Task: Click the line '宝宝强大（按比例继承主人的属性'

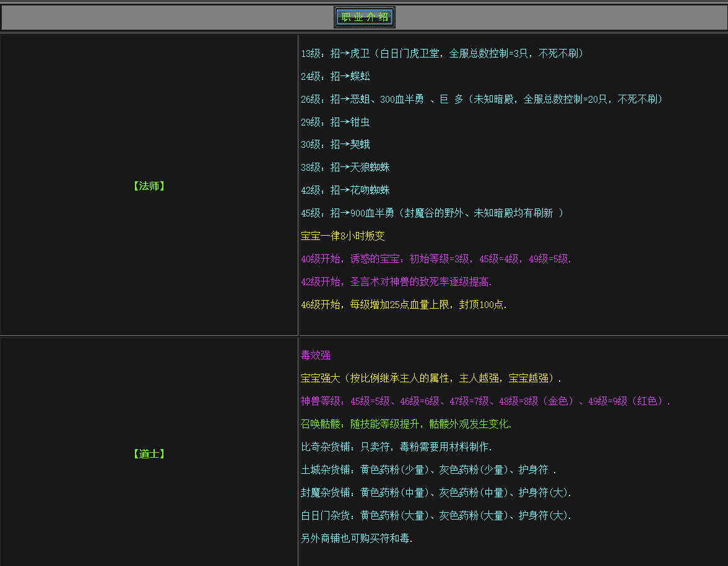Action: (x=431, y=378)
